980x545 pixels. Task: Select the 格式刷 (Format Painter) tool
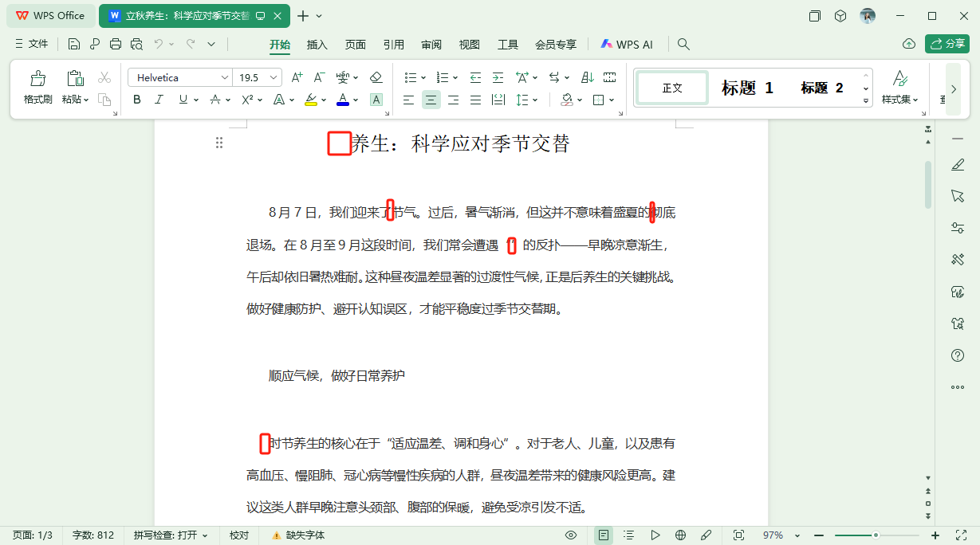(37, 85)
